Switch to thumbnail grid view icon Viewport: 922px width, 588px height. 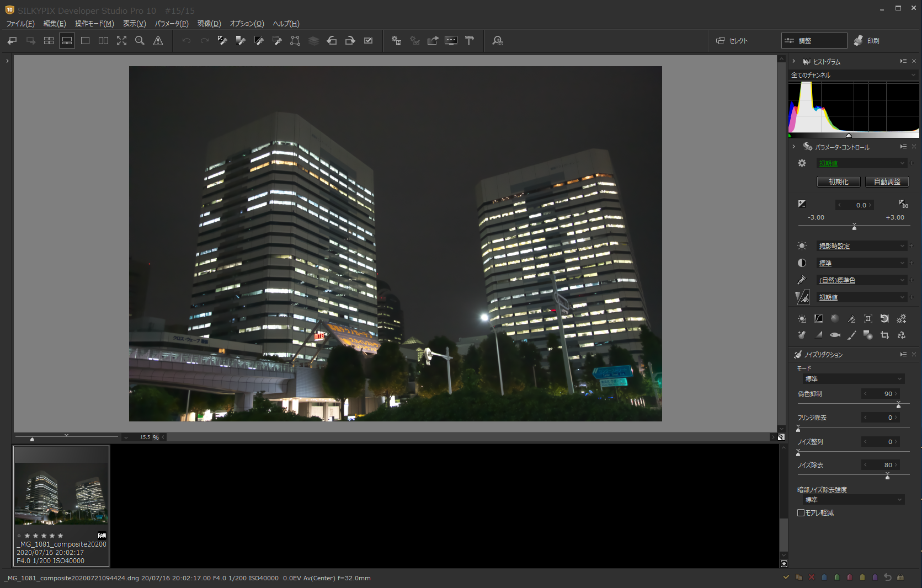(49, 41)
